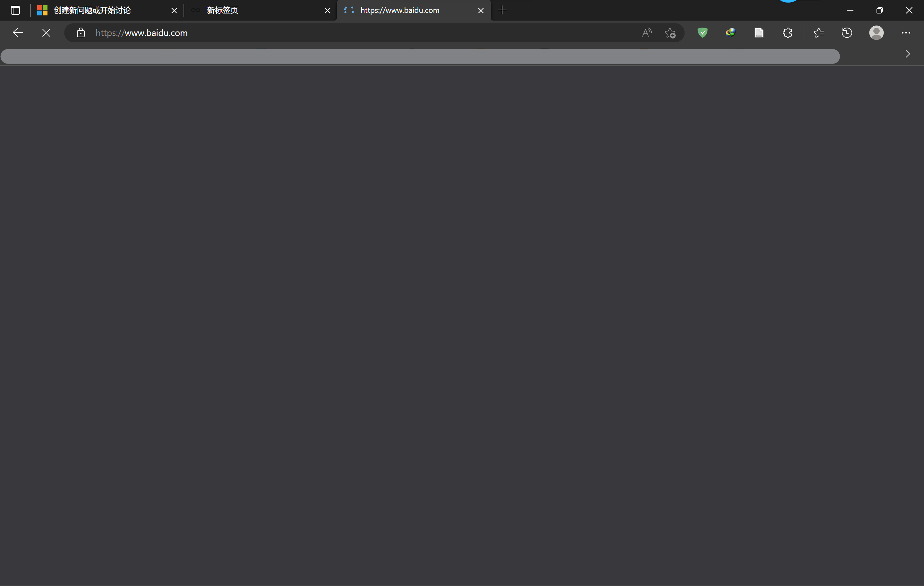Open the gray document extension icon
This screenshot has width=924, height=586.
(x=759, y=33)
